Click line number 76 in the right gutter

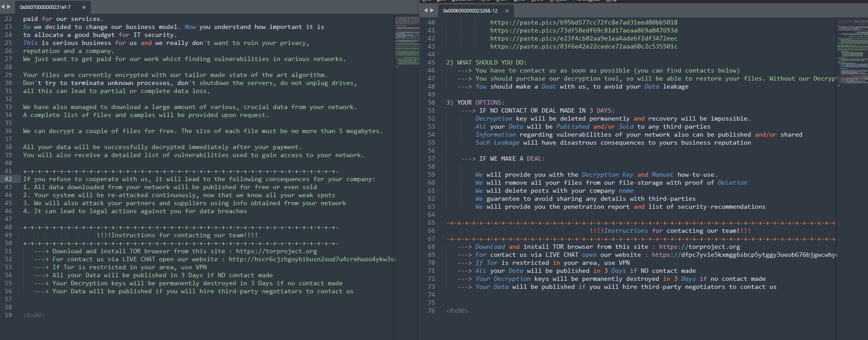coord(431,311)
